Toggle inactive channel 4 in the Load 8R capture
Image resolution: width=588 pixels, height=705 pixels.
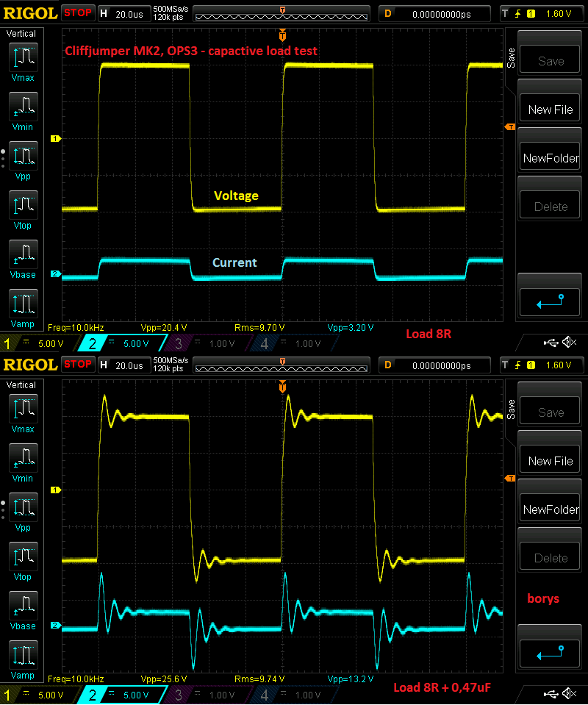tap(295, 344)
